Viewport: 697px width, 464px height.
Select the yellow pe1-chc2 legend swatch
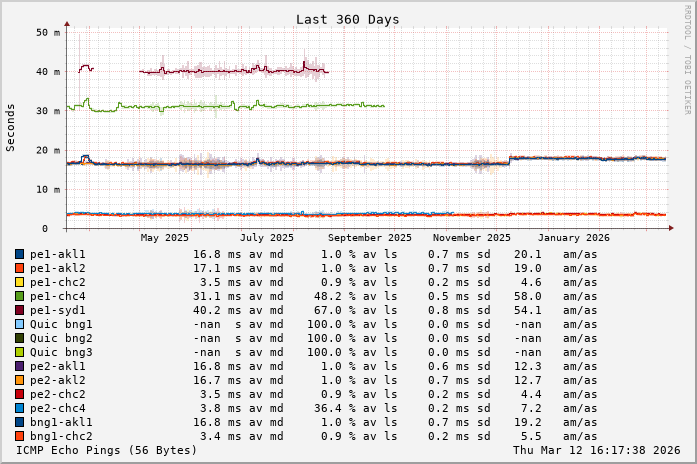pyautogui.click(x=19, y=282)
